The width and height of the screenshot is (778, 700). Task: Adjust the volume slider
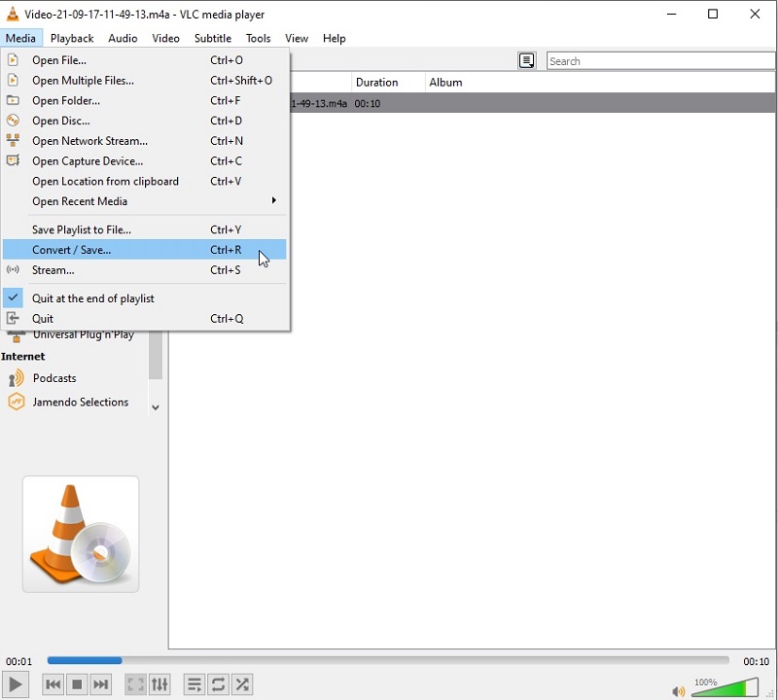pyautogui.click(x=725, y=687)
